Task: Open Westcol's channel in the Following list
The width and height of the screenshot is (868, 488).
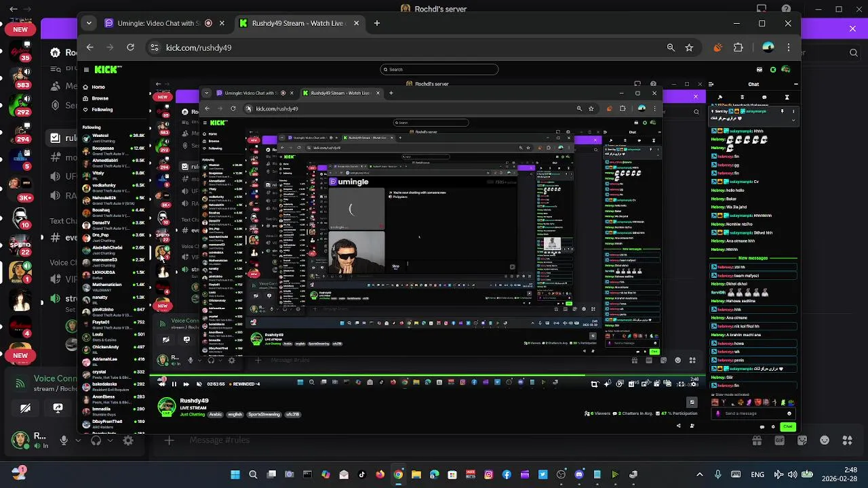Action: coord(113,138)
